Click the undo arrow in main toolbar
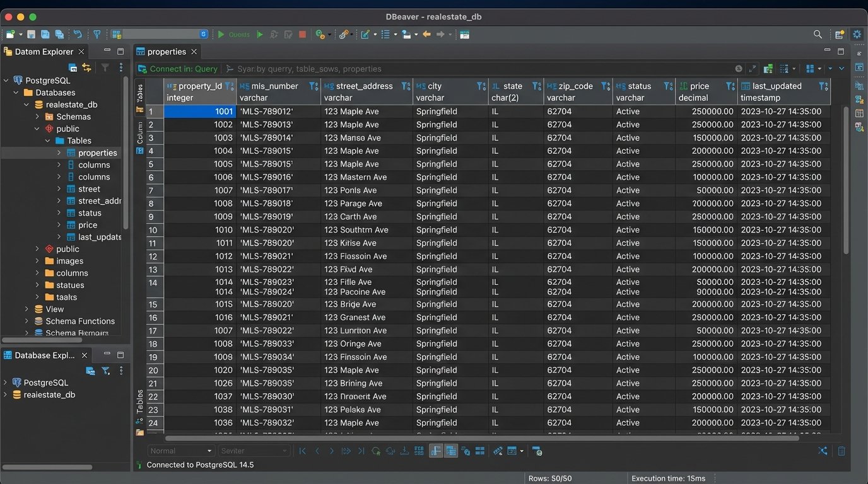Image resolution: width=868 pixels, height=484 pixels. (x=78, y=35)
